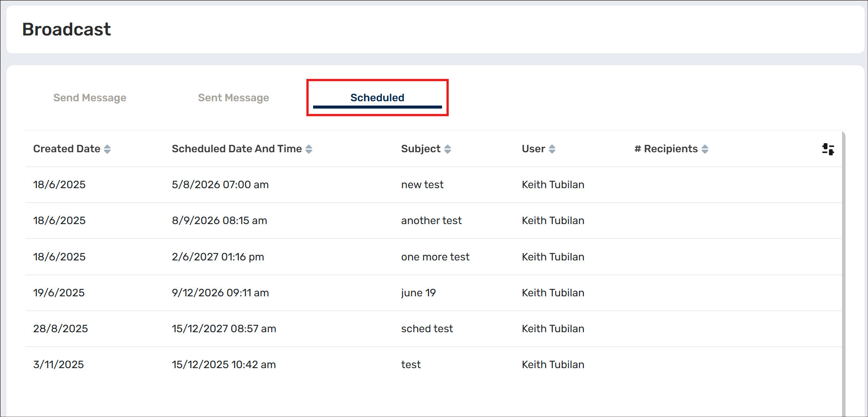Screen dimensions: 868x417
Task: Open the 'another test' message row
Action: 431,221
